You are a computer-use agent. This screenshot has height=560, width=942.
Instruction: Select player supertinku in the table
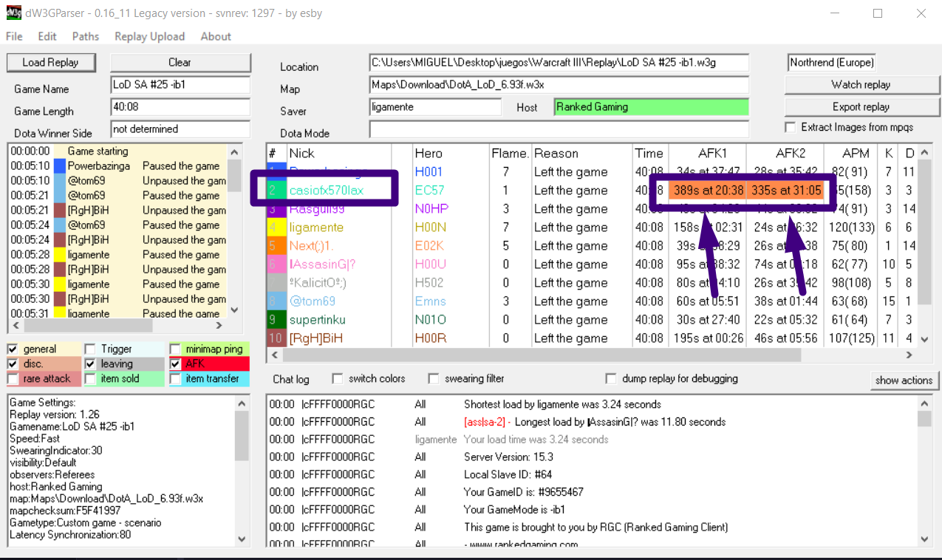click(318, 320)
